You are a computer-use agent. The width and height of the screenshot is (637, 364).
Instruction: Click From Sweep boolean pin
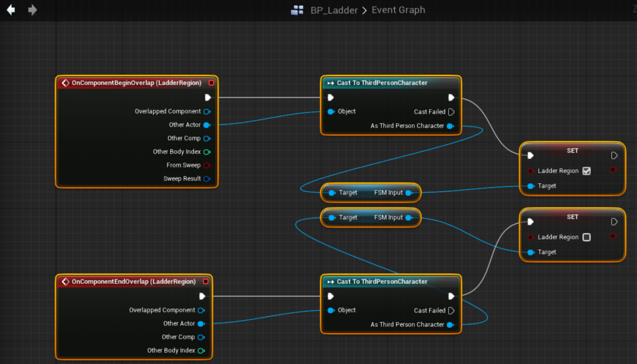(206, 165)
